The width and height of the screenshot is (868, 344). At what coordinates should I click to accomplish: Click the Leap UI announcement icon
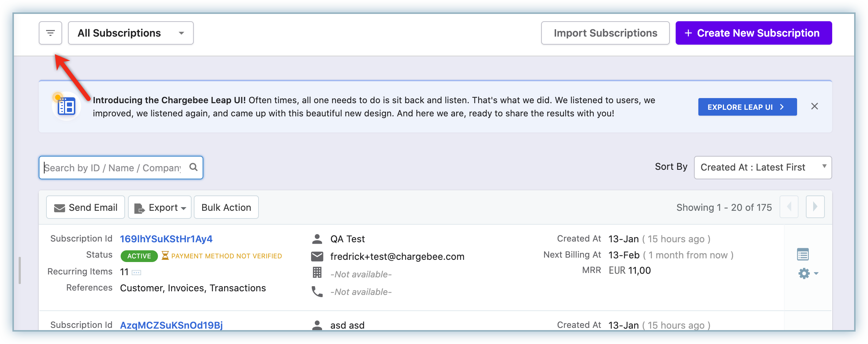67,106
